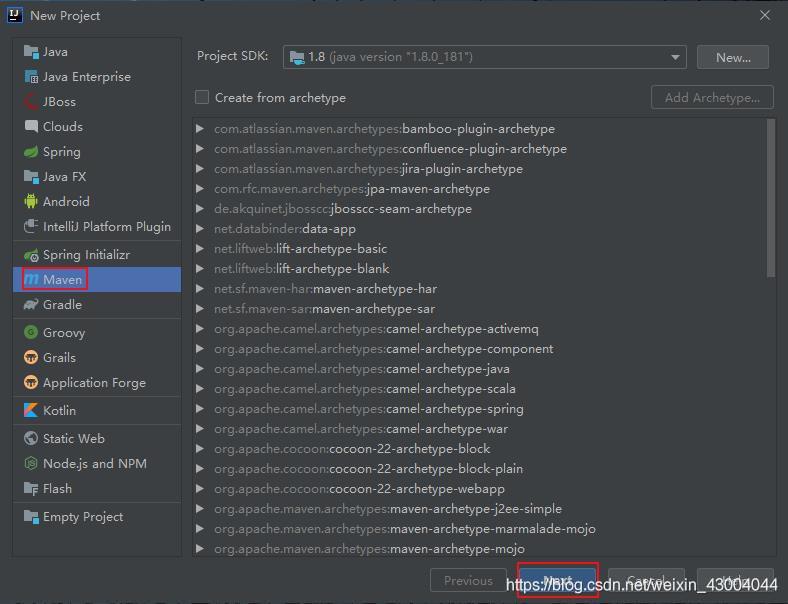
Task: Click the Add Archetype... button
Action: click(712, 97)
